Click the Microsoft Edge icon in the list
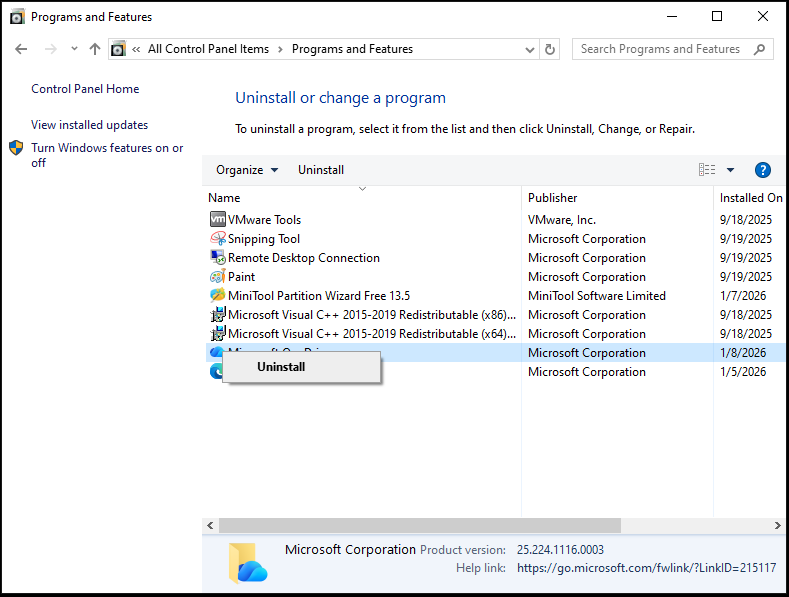 (x=216, y=371)
